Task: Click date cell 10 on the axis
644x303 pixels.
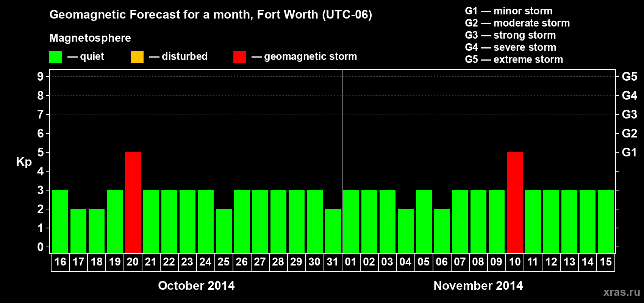Action: coord(515,262)
